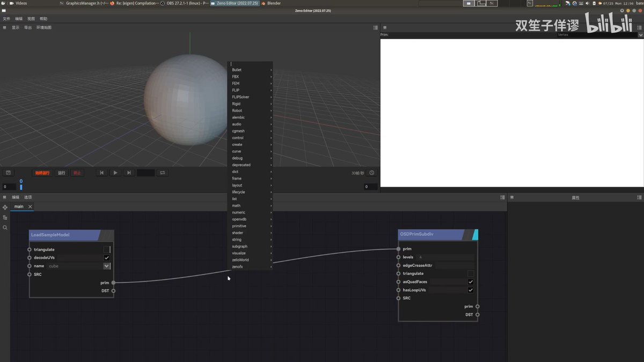
Task: Open the 视图 menu in menu bar
Action: point(31,19)
